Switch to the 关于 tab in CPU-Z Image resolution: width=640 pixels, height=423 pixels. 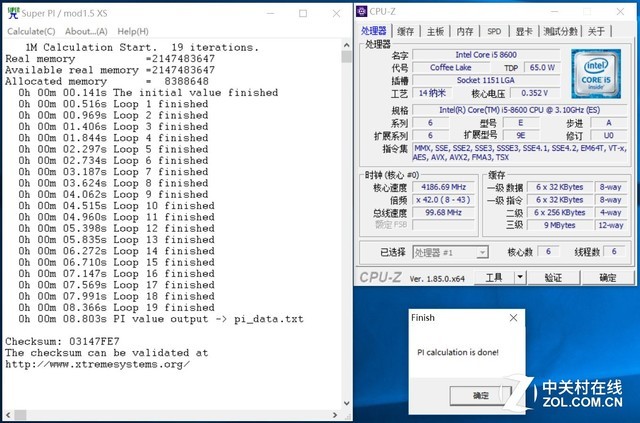[x=596, y=31]
